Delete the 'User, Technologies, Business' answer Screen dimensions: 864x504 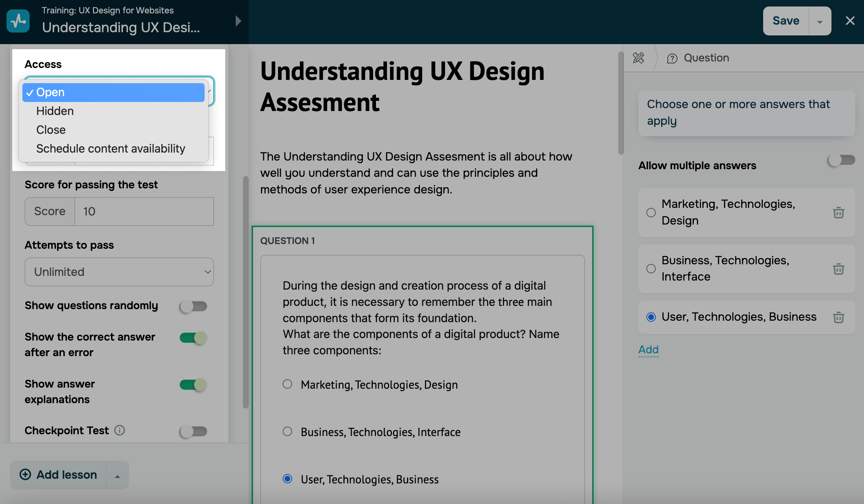coord(838,317)
